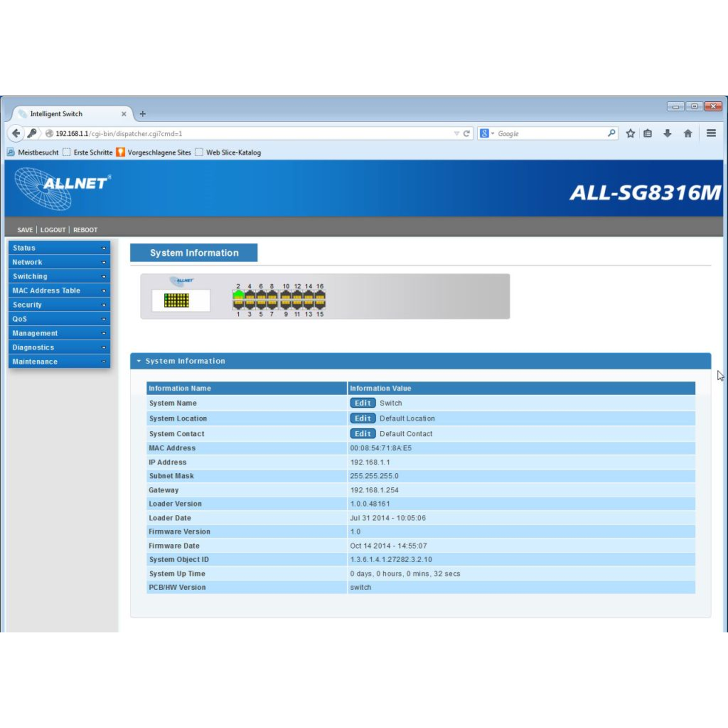Click the Information Value column header
Viewport: 728px width, 728px height.
521,388
